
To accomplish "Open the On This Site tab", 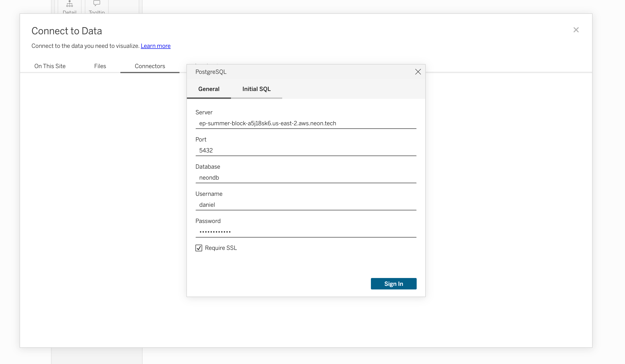I will 50,66.
